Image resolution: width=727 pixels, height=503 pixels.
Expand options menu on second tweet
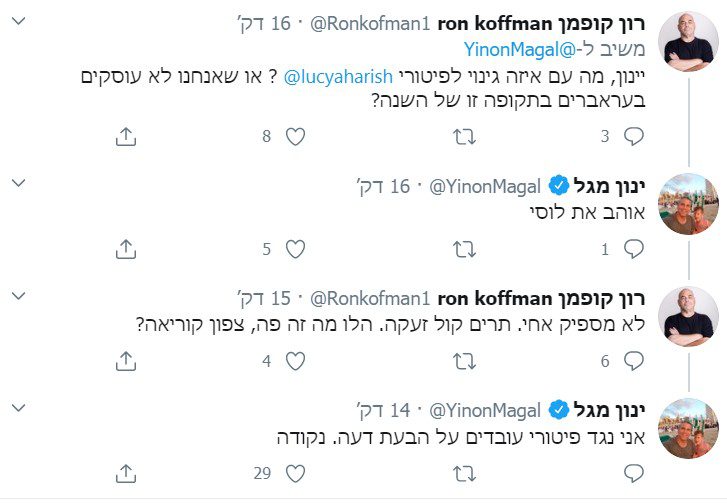pos(20,185)
